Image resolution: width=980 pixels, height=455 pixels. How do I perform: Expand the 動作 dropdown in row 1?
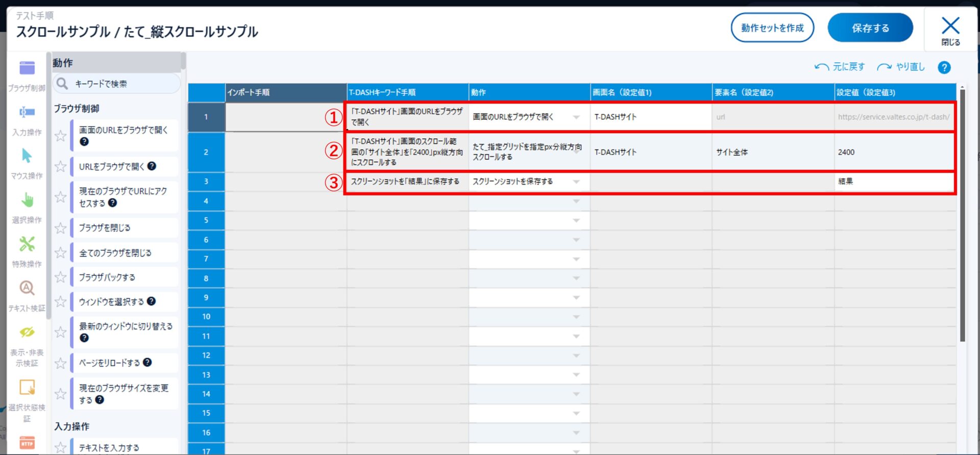tap(576, 117)
